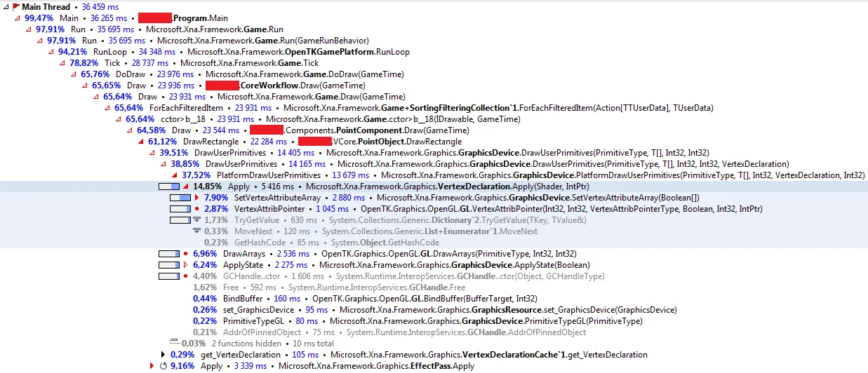Viewport: 868px width, 373px height.
Task: Select the set_GraphicsDevice row
Action: (434, 310)
